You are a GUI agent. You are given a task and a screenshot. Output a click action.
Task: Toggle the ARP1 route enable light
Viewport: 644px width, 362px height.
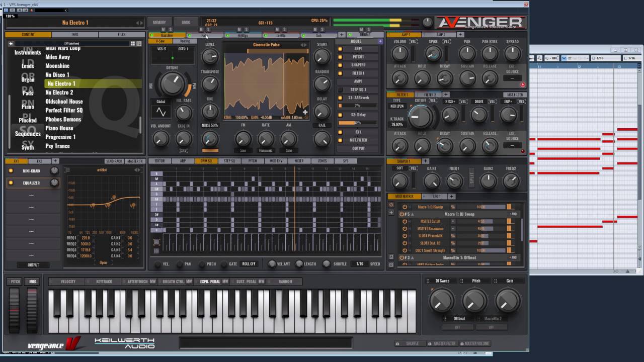[x=340, y=49]
